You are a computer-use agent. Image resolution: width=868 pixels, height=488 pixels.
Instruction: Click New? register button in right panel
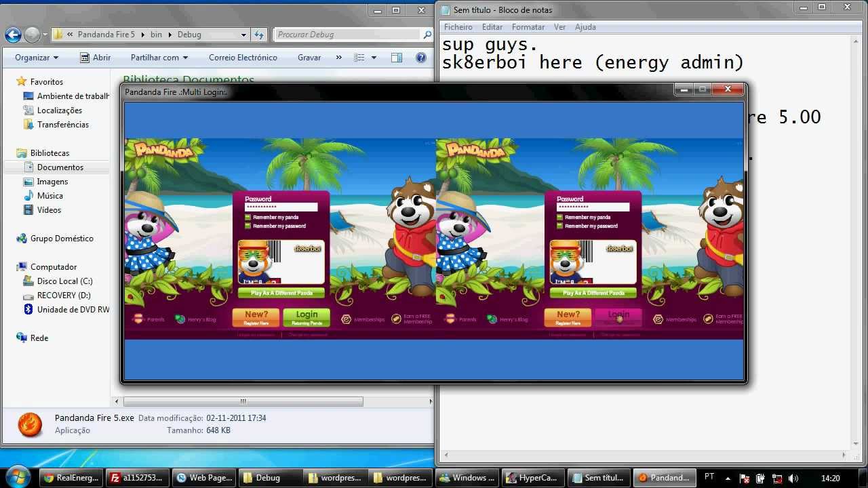click(x=568, y=317)
